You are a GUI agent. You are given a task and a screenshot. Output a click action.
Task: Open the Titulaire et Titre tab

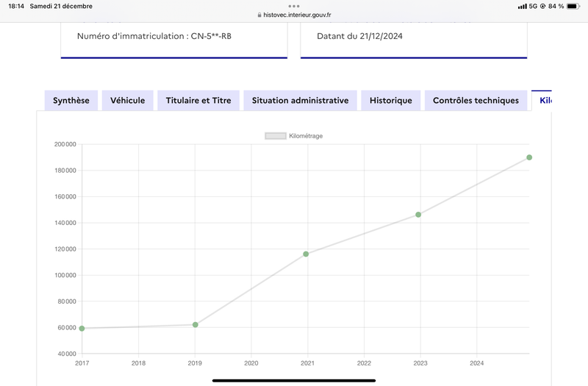click(198, 101)
